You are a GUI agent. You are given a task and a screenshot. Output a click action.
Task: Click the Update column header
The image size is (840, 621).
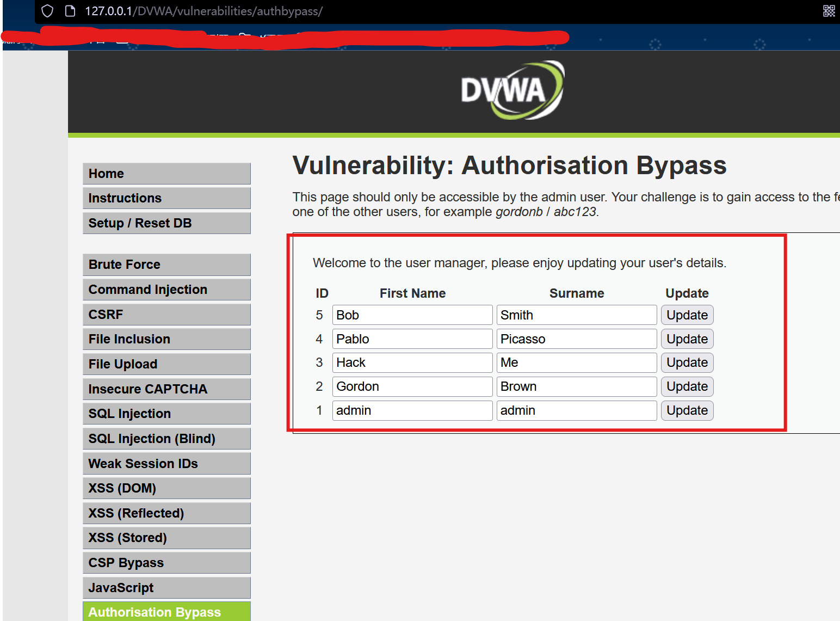click(687, 293)
